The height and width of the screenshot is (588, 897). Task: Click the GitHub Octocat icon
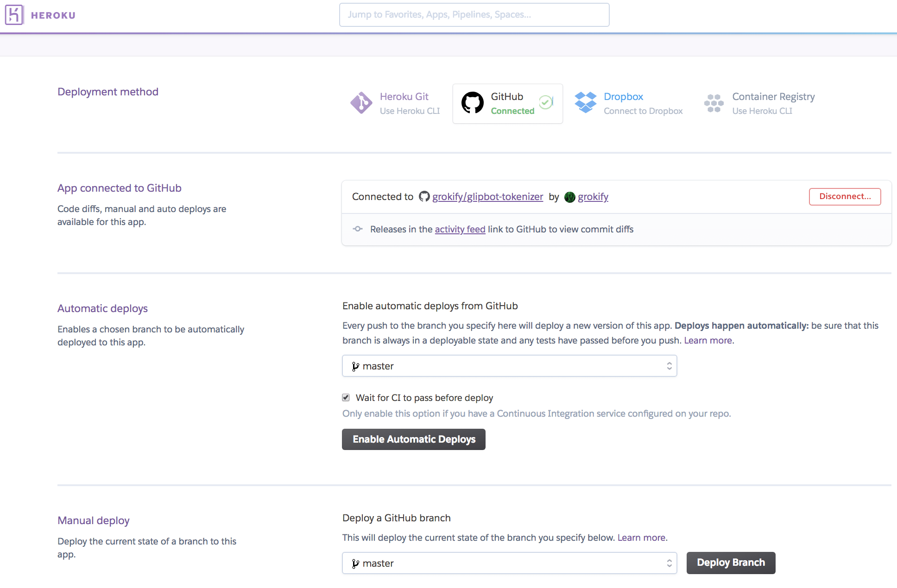click(473, 103)
